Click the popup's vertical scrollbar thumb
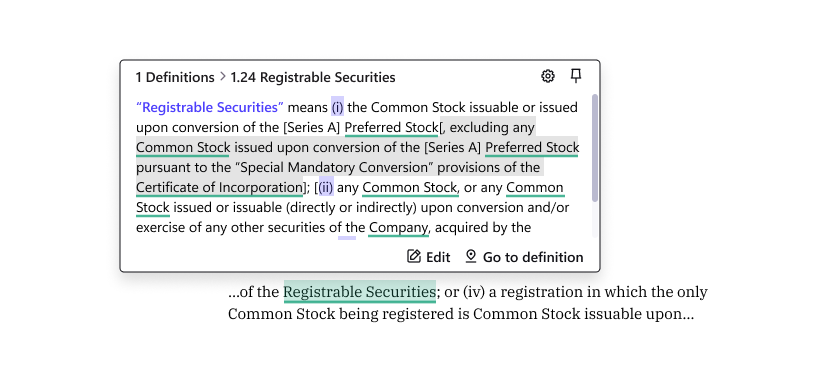The height and width of the screenshot is (384, 828). (x=595, y=148)
